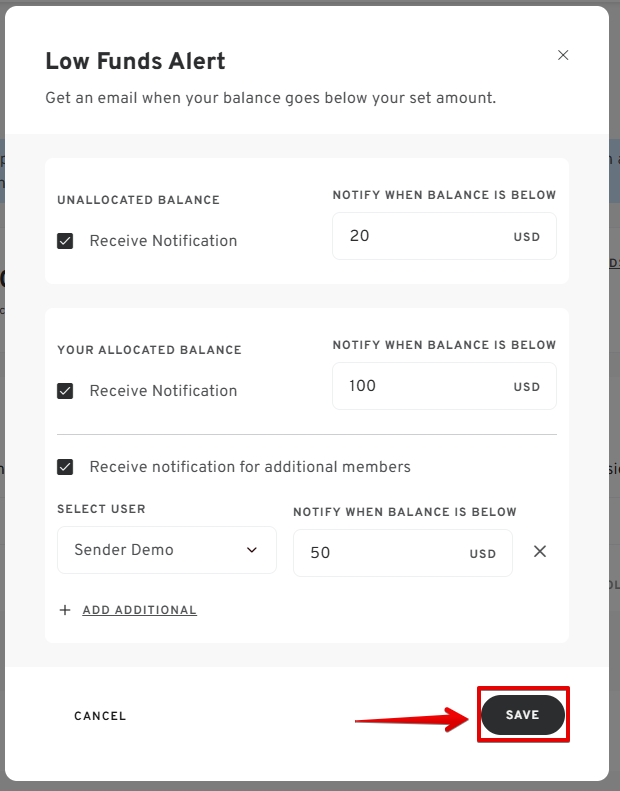Close the Low Funds Alert dialog
620x791 pixels.
563,55
